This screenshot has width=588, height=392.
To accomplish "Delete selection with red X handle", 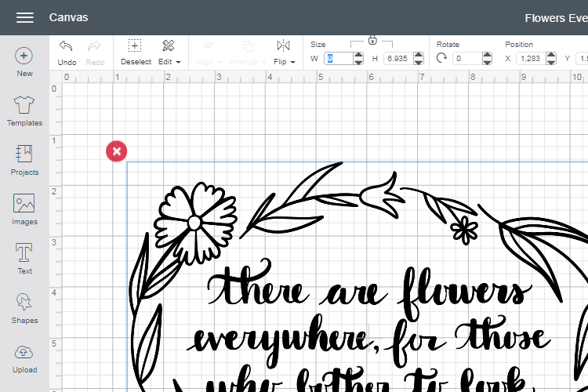I will point(116,151).
